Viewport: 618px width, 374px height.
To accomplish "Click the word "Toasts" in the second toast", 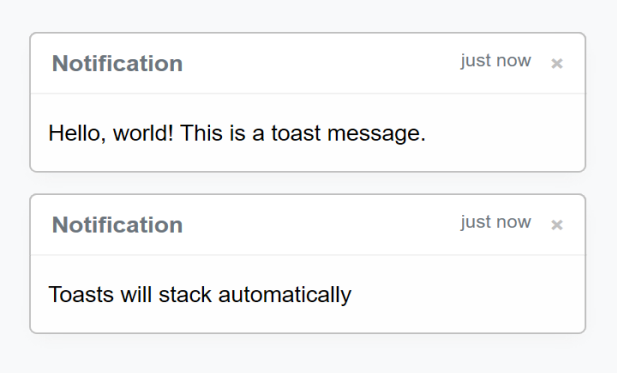I will pos(81,295).
